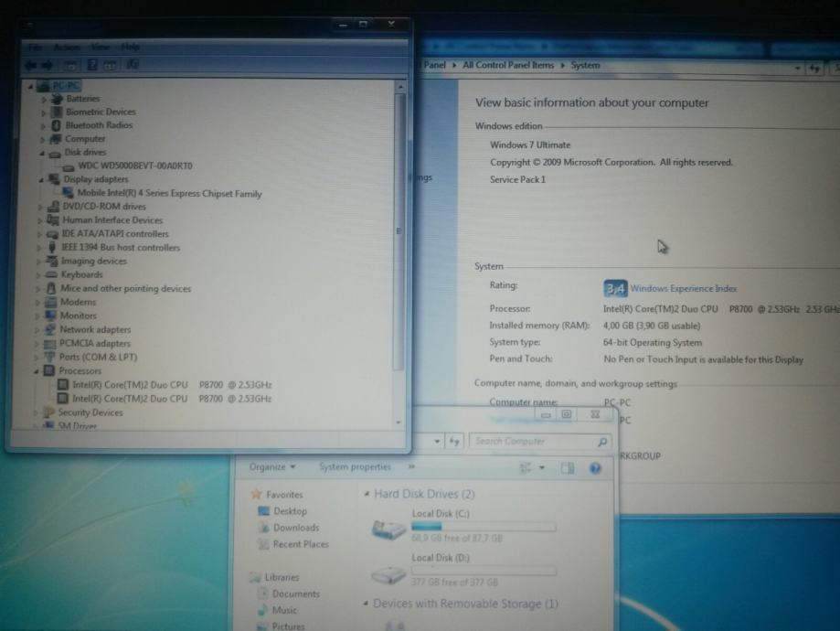Click the Libraries node in sidebar
Image resolution: width=840 pixels, height=631 pixels.
point(282,577)
